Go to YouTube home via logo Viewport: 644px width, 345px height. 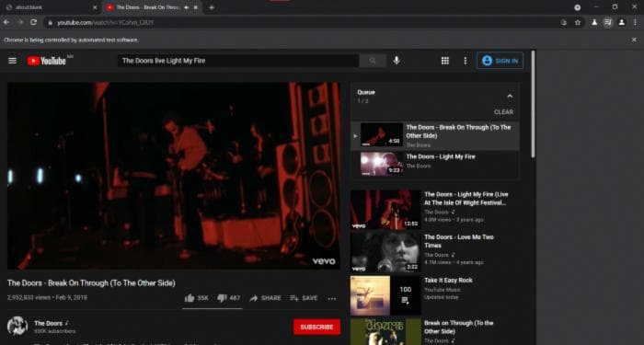pos(46,61)
